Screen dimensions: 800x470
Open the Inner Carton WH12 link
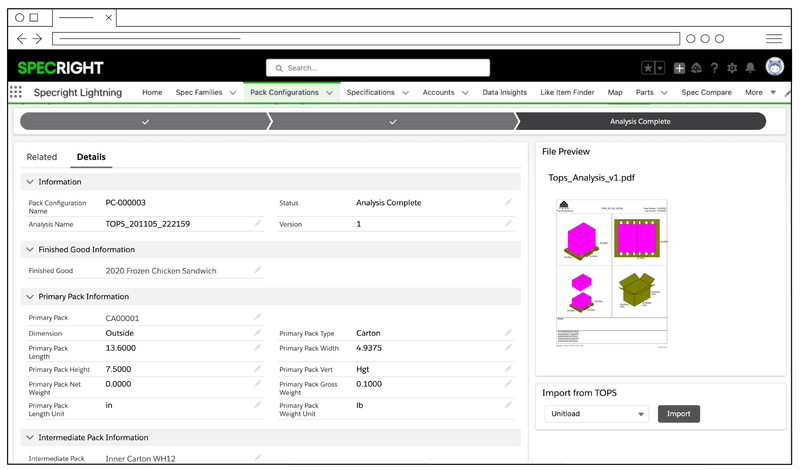(x=140, y=458)
